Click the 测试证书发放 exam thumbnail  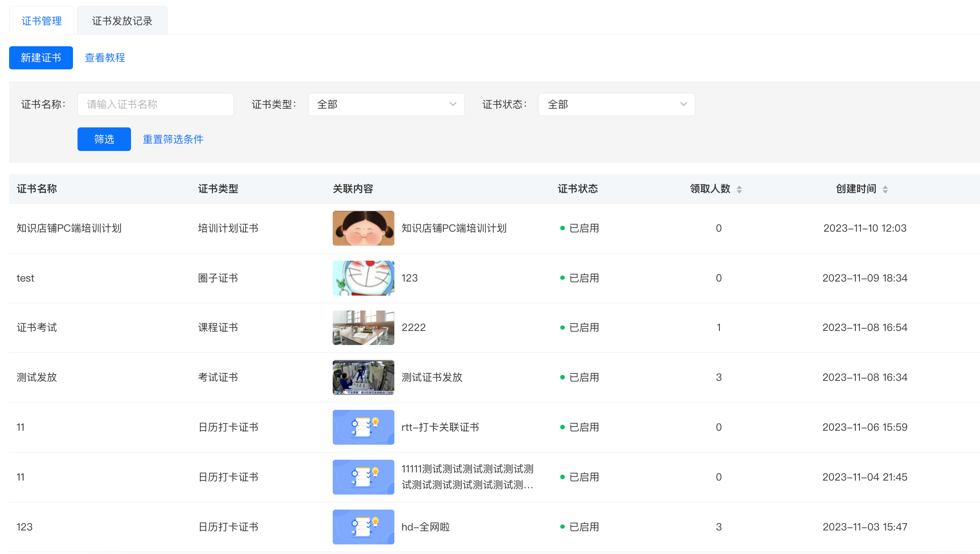click(363, 377)
